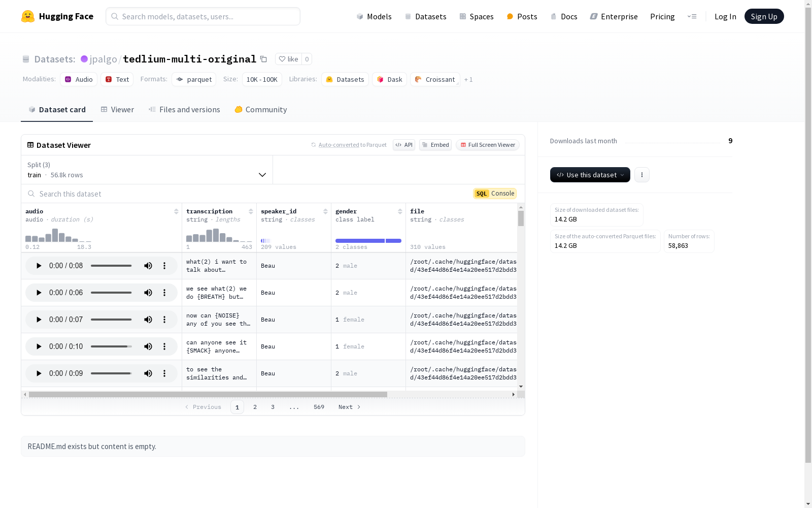Play the 0:06 audio clip
Screen dimensions: 812x508
[x=39, y=293]
